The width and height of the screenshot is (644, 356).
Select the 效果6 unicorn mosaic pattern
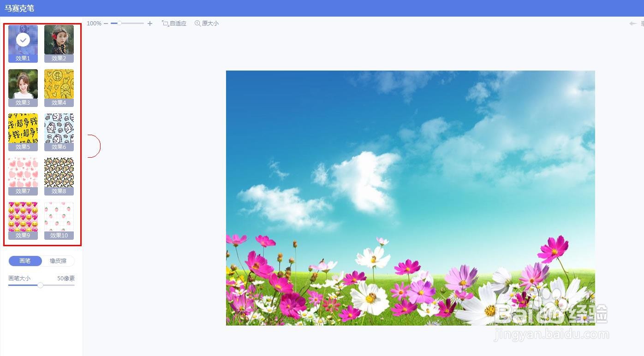click(59, 130)
